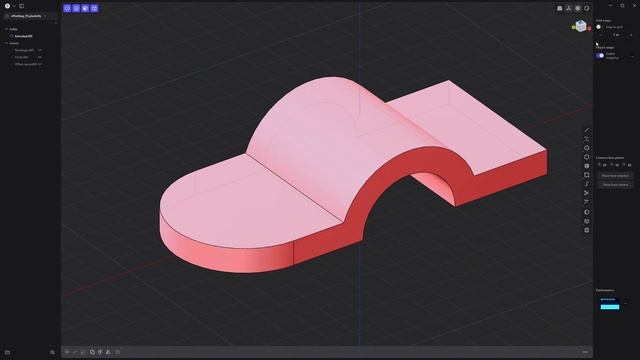Toggle the sidebar layout icon in title bar
This screenshot has width=640, height=360.
tap(22, 6)
